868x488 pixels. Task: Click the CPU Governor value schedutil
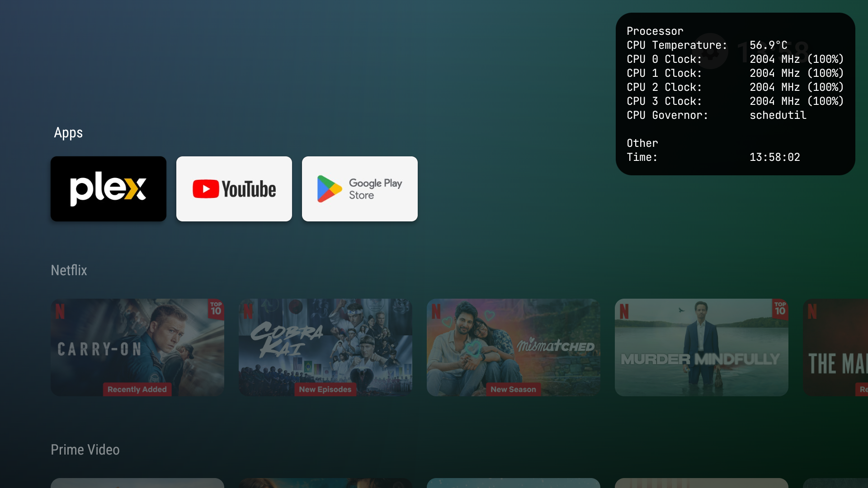tap(778, 115)
